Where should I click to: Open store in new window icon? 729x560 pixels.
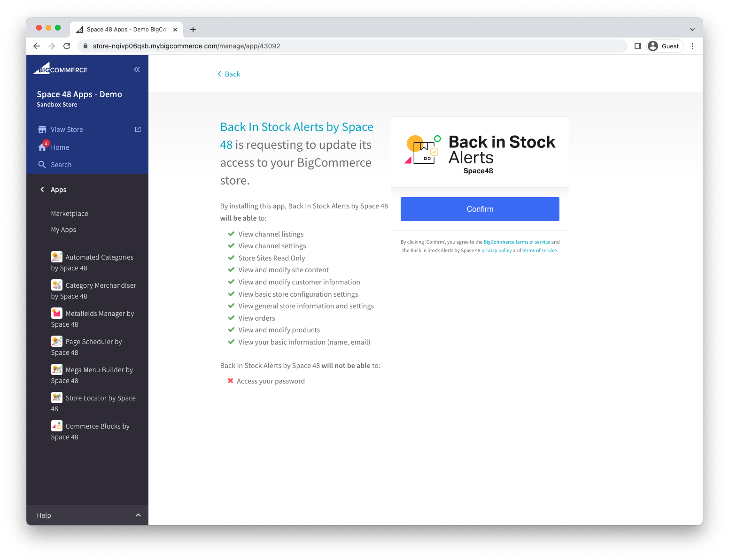pyautogui.click(x=138, y=130)
